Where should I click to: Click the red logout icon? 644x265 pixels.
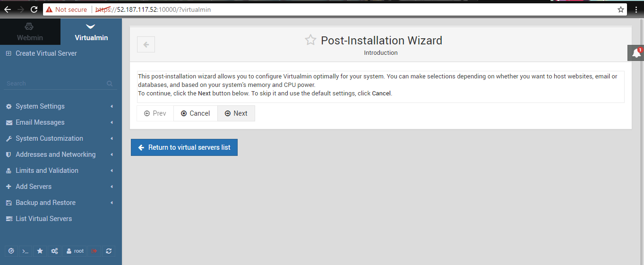point(94,251)
